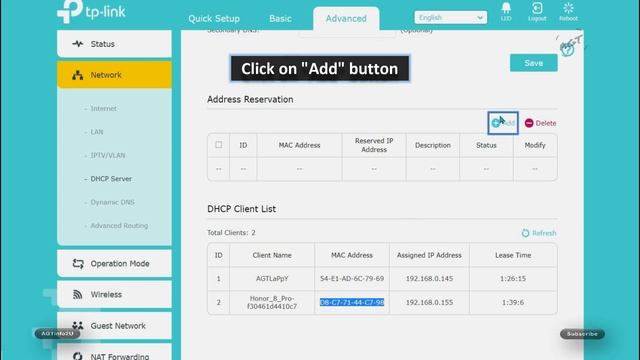Click the Client Name column header
Screen dimensions: 640x360
pos(272,255)
